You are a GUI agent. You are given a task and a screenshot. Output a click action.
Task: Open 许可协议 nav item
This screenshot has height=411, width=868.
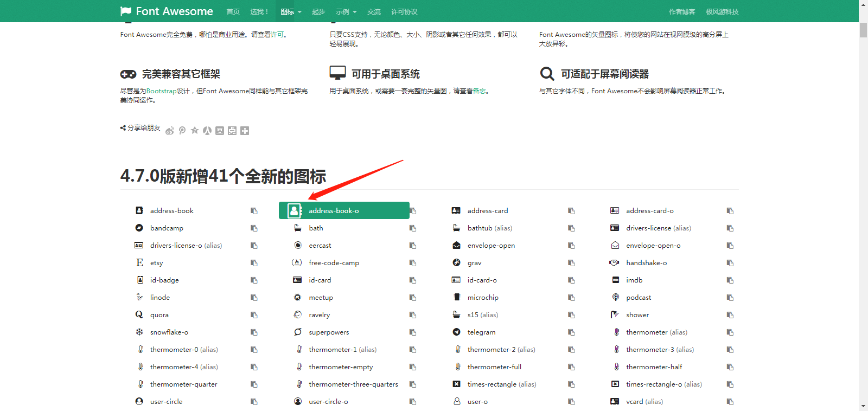coord(404,11)
